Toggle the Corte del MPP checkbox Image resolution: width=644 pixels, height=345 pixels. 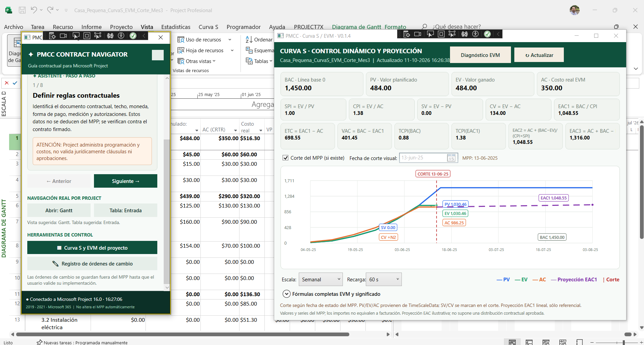[x=285, y=158]
